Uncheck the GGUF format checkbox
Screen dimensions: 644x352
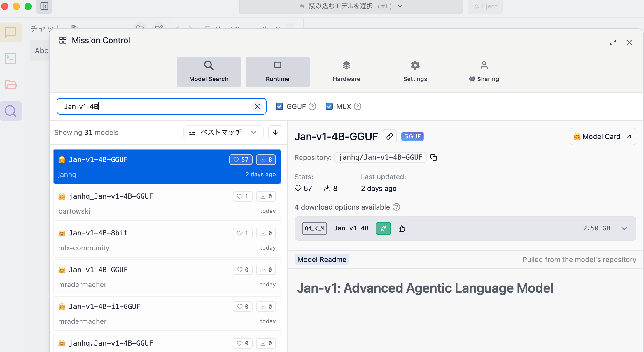point(279,106)
